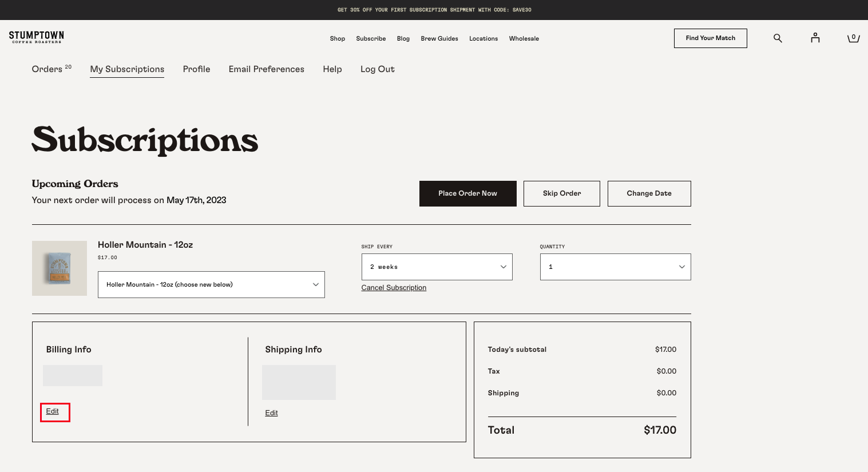Click the Change Date button
This screenshot has height=472, width=868.
tap(649, 193)
